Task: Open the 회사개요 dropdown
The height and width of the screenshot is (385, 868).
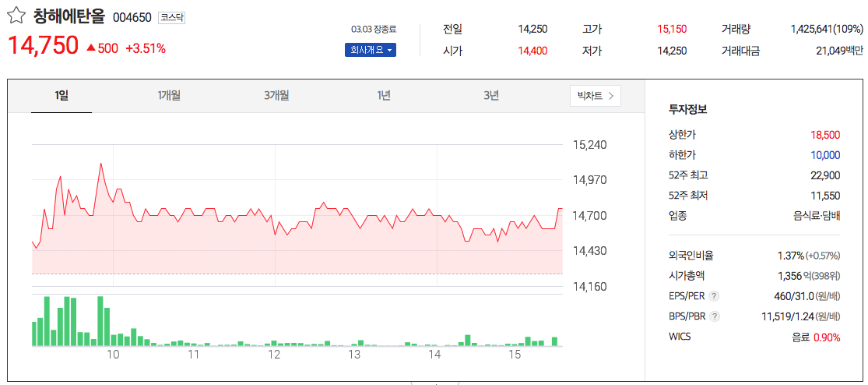Action: tap(371, 51)
